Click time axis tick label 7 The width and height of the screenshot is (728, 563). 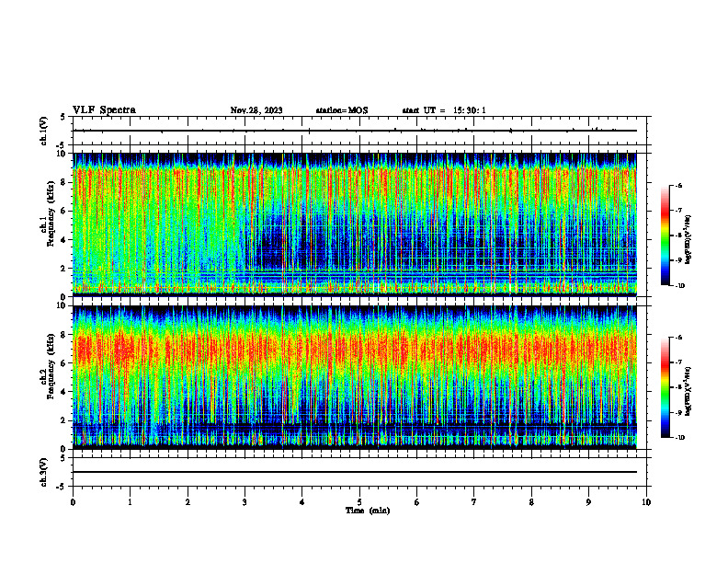(474, 502)
